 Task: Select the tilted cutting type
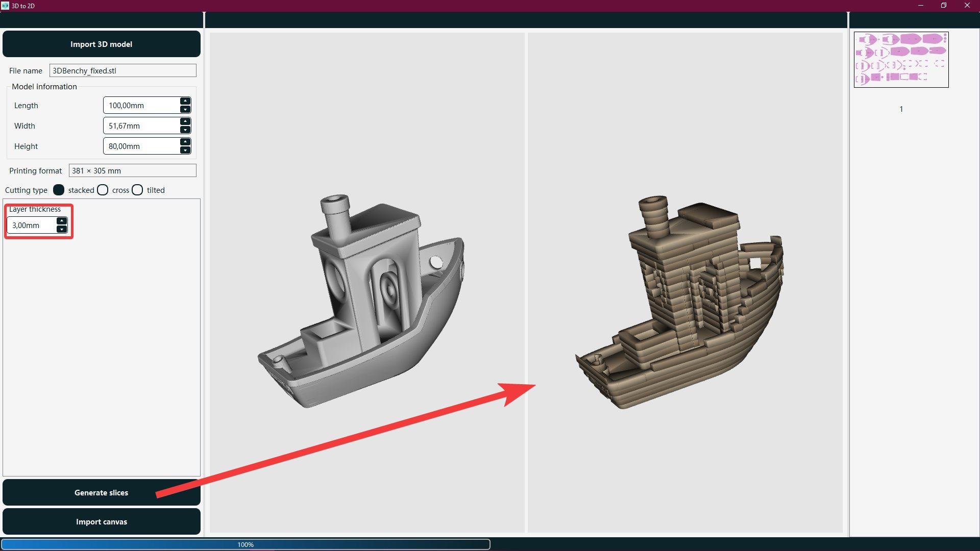[x=137, y=190]
